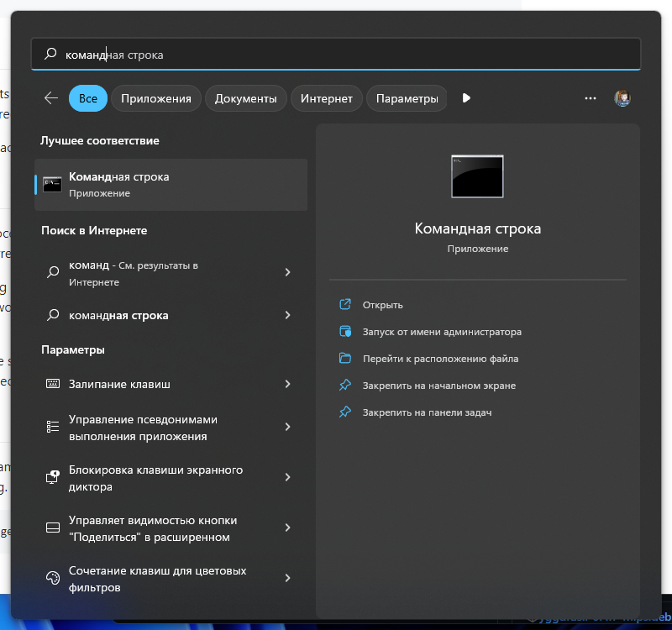672x630 pixels.
Task: Expand the Залипание клавиш result chevron
Action: 288,384
